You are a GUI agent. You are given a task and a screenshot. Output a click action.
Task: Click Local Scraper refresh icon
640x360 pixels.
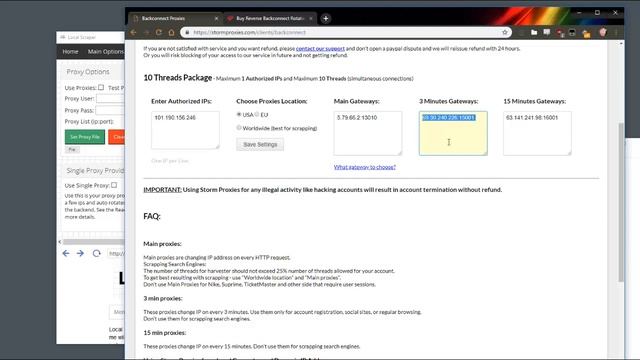96,253
